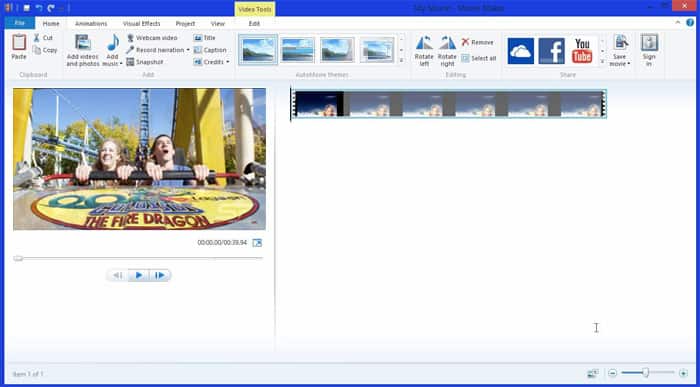700x387 pixels.
Task: Go to previous frame
Action: pos(118,275)
